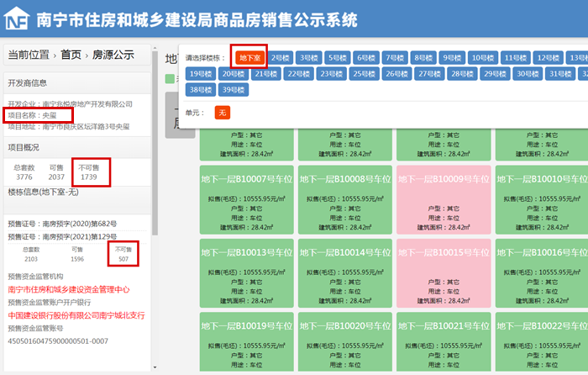
Task: Switch to building 26号楼
Action: pyautogui.click(x=397, y=74)
